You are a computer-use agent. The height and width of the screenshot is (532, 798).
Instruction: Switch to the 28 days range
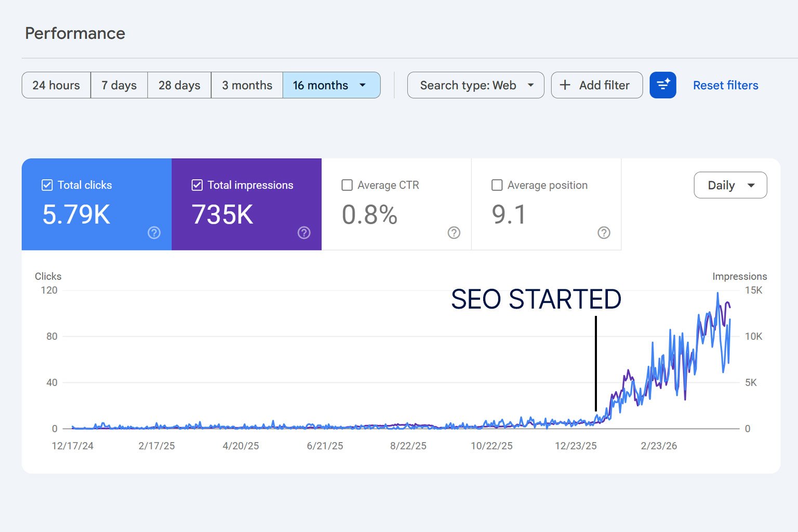tap(179, 85)
